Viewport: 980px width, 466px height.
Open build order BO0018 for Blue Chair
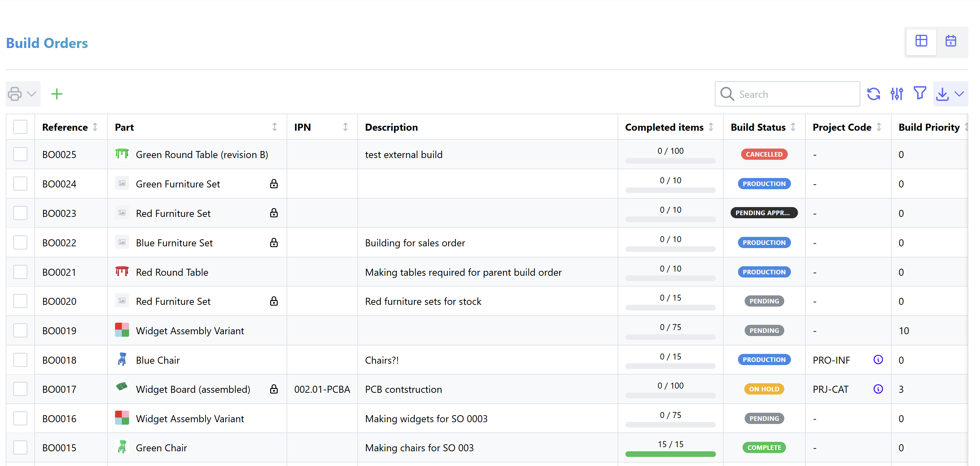[x=59, y=359]
